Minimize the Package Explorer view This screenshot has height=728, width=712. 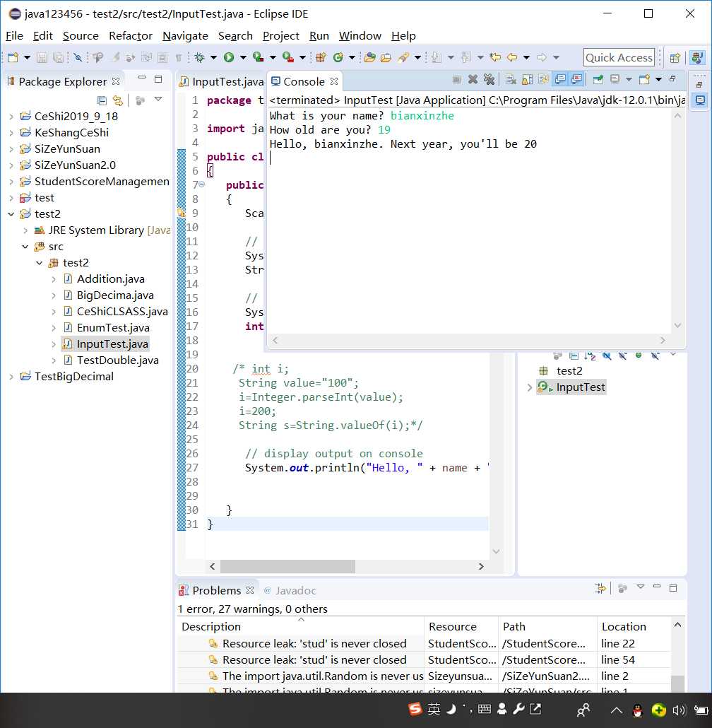click(142, 78)
